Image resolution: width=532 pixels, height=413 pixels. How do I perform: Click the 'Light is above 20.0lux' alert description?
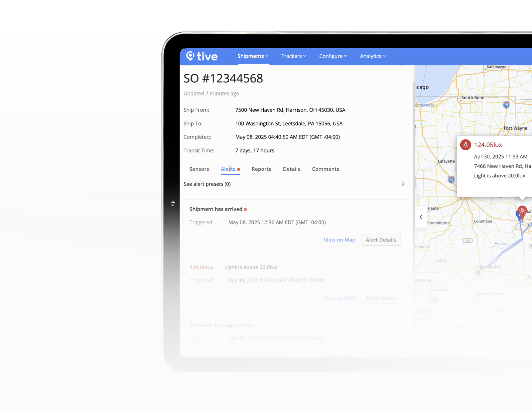pos(251,267)
